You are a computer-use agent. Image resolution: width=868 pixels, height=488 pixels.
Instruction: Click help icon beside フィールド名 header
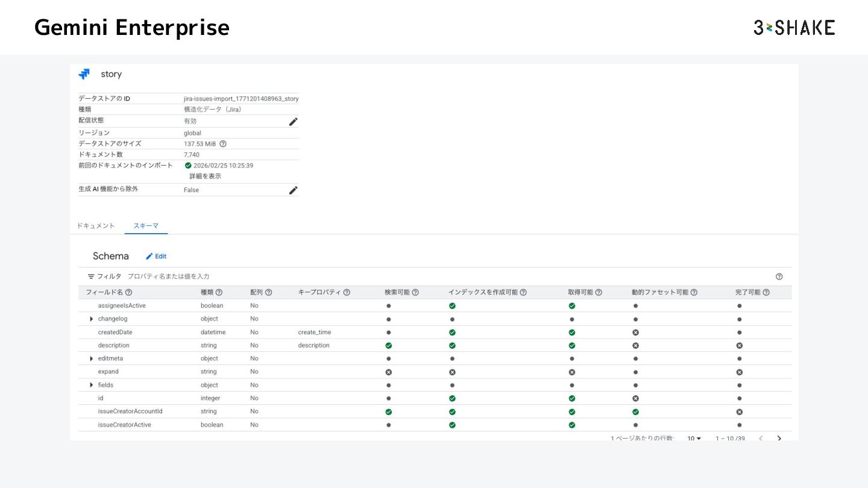pos(128,292)
